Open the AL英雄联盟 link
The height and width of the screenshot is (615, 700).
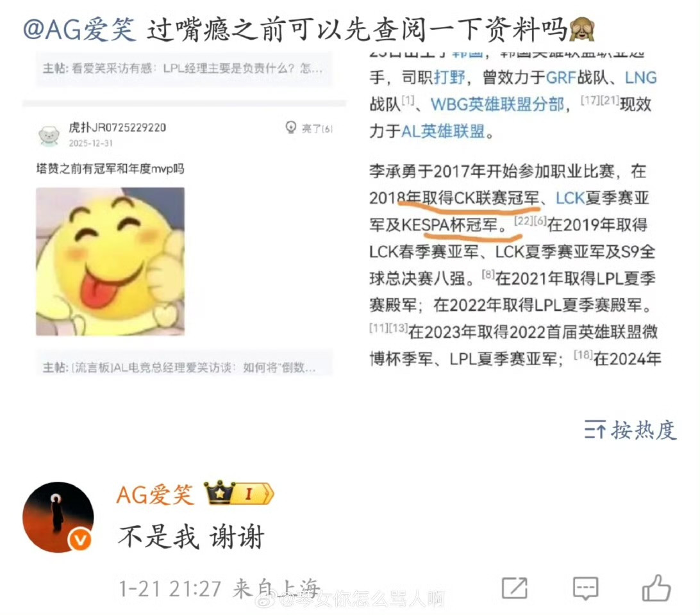click(443, 131)
